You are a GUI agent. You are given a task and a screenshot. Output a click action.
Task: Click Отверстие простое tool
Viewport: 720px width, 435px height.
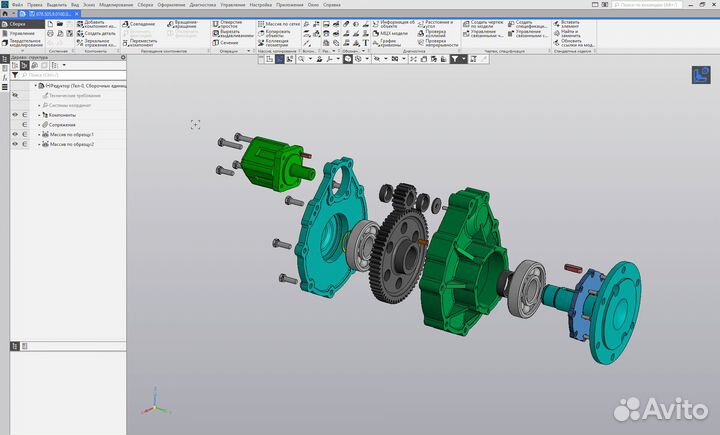click(x=228, y=24)
